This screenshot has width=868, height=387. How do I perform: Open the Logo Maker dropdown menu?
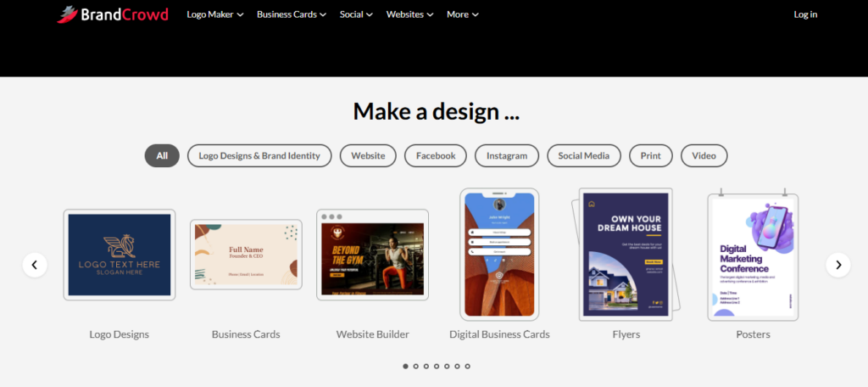pos(215,14)
